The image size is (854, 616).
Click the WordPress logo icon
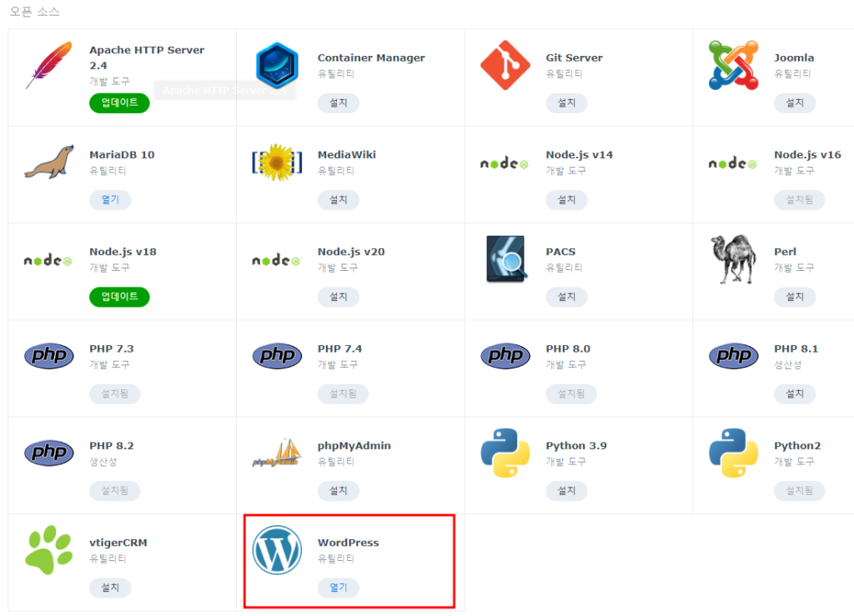point(277,549)
